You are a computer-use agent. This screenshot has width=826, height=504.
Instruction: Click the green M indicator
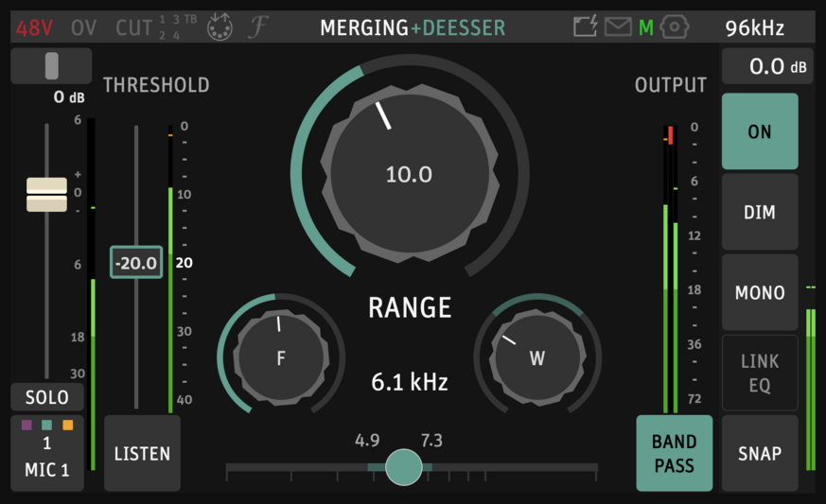[x=646, y=27]
